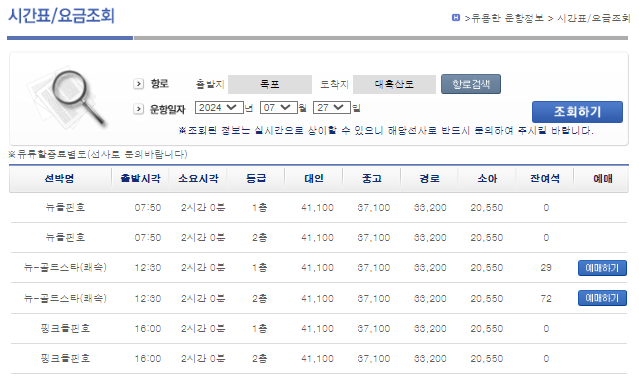Viewport: 639px width, 380px height.
Task: Click the home icon in the breadcrumb
Action: pos(456,18)
